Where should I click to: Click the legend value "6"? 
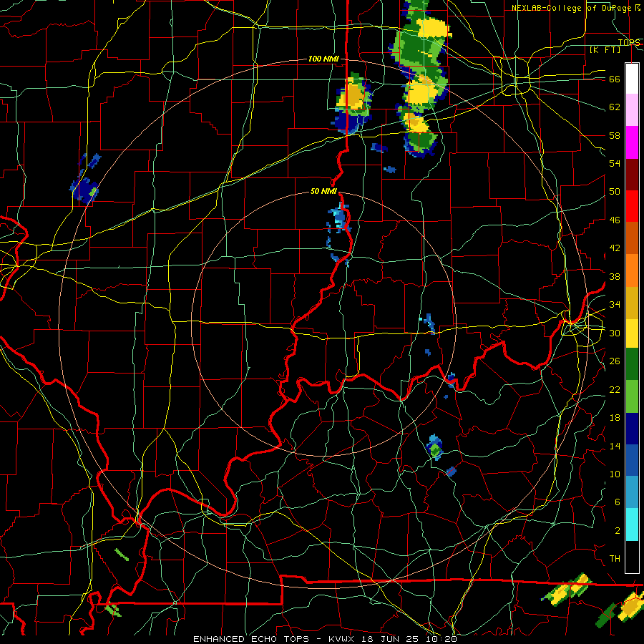(x=617, y=502)
